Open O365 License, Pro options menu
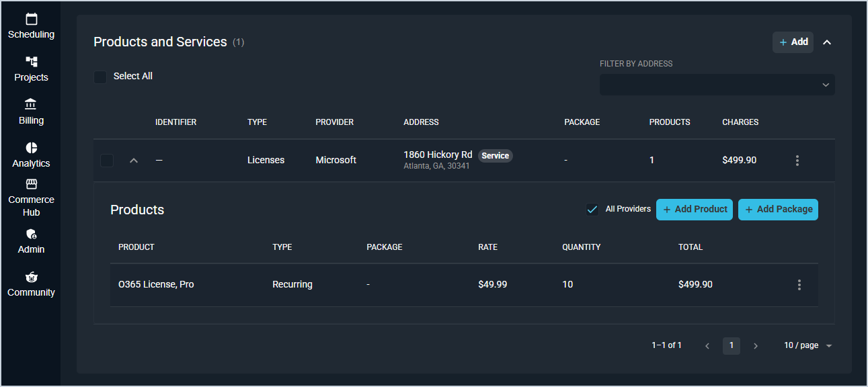 tap(799, 285)
